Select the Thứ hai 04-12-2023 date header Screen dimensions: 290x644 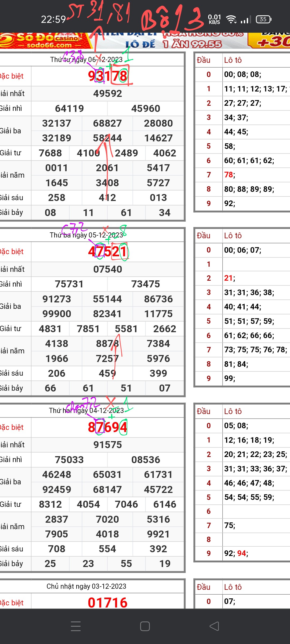(86, 411)
